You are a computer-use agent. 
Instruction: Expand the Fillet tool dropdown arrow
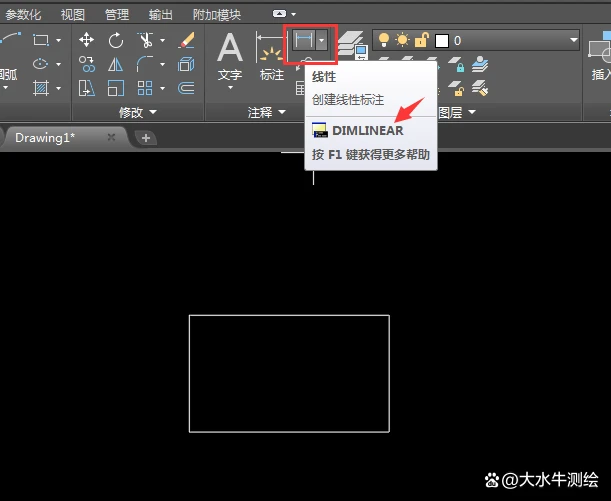click(x=162, y=64)
